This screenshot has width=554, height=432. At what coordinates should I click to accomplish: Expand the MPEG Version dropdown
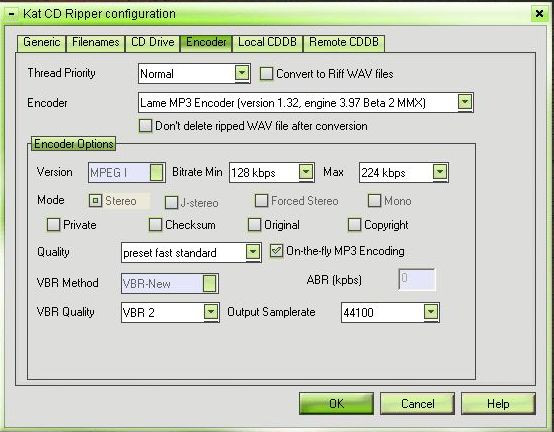pos(126,172)
